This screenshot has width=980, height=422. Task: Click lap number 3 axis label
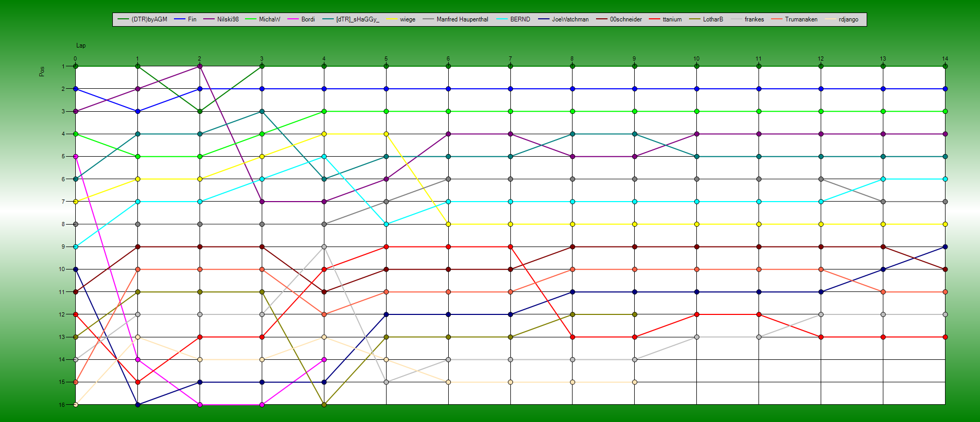[x=262, y=59]
